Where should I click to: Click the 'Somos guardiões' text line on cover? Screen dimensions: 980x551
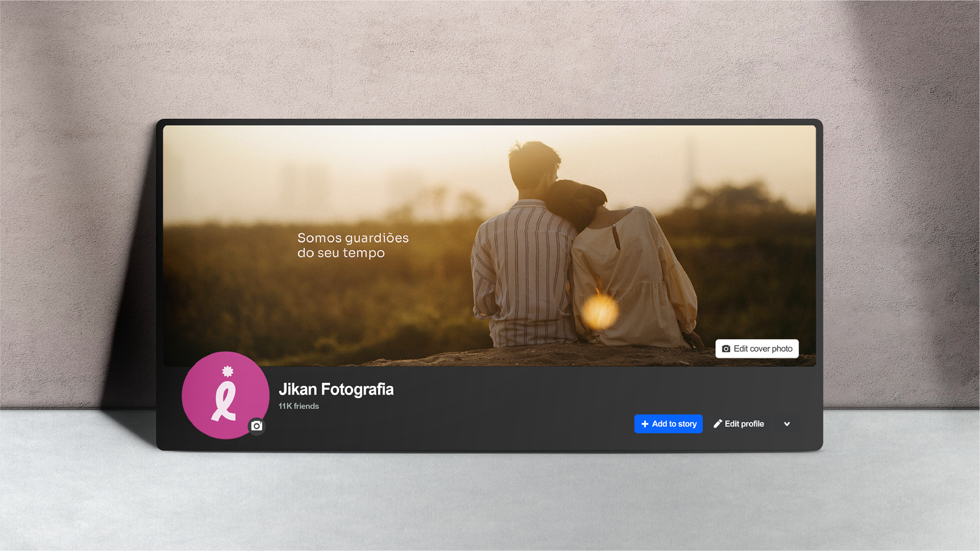pos(353,238)
